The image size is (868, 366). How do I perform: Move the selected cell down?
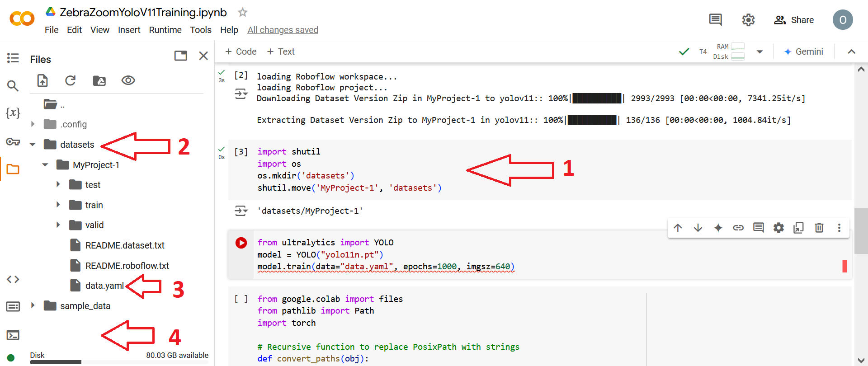pyautogui.click(x=698, y=228)
